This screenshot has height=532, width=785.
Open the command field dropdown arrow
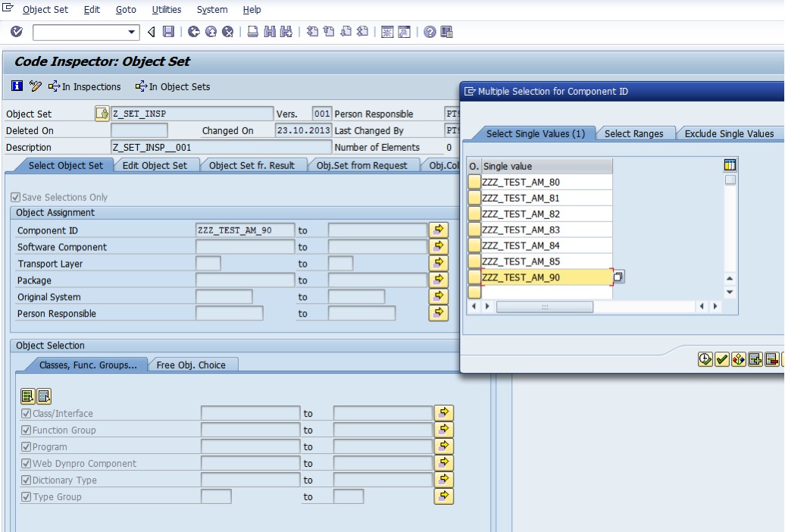click(x=131, y=32)
